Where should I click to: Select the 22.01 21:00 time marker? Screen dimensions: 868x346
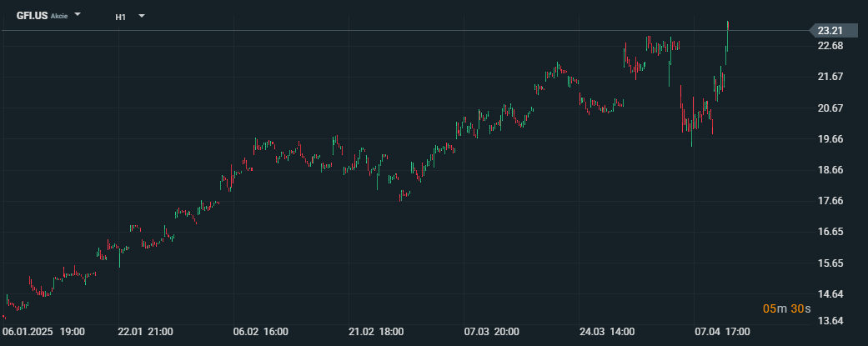[146, 332]
